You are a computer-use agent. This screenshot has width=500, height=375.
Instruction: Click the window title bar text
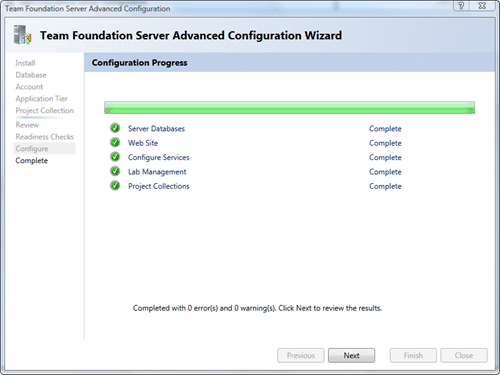pyautogui.click(x=88, y=9)
